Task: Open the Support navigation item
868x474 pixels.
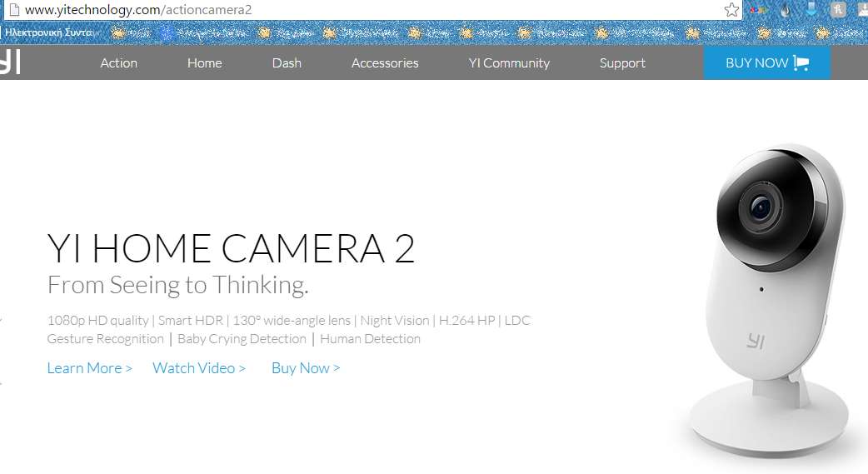Action: click(622, 63)
